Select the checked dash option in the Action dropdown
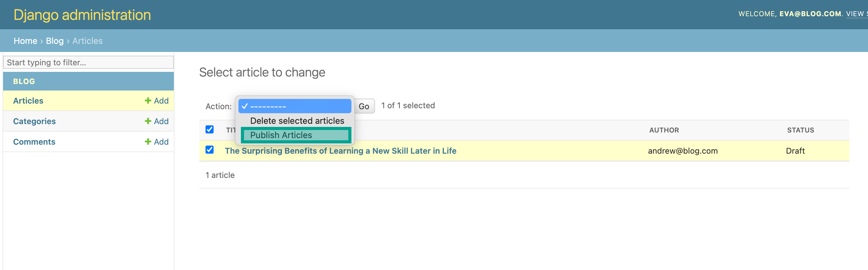This screenshot has width=868, height=270. (x=295, y=106)
